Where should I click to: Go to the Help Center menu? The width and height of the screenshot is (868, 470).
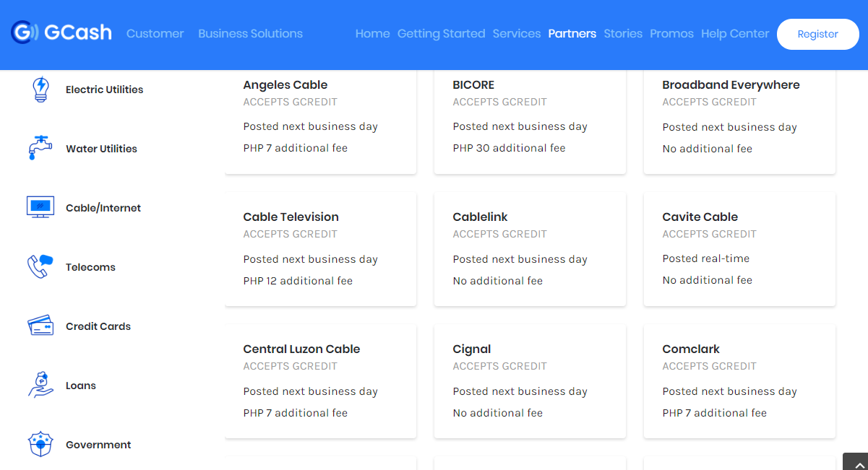point(735,33)
